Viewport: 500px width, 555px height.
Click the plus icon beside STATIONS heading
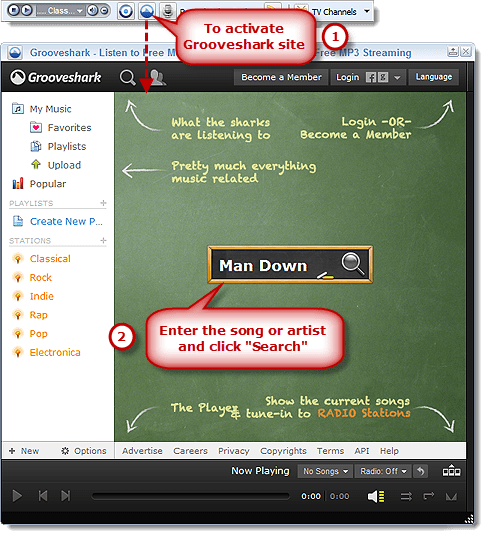coord(103,240)
